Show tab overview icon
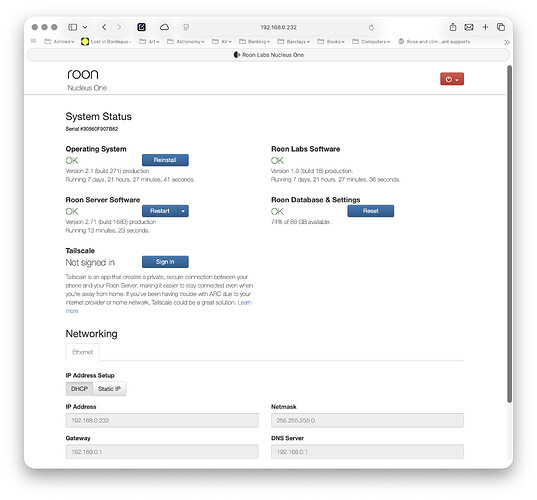The image size is (537, 500). click(501, 27)
